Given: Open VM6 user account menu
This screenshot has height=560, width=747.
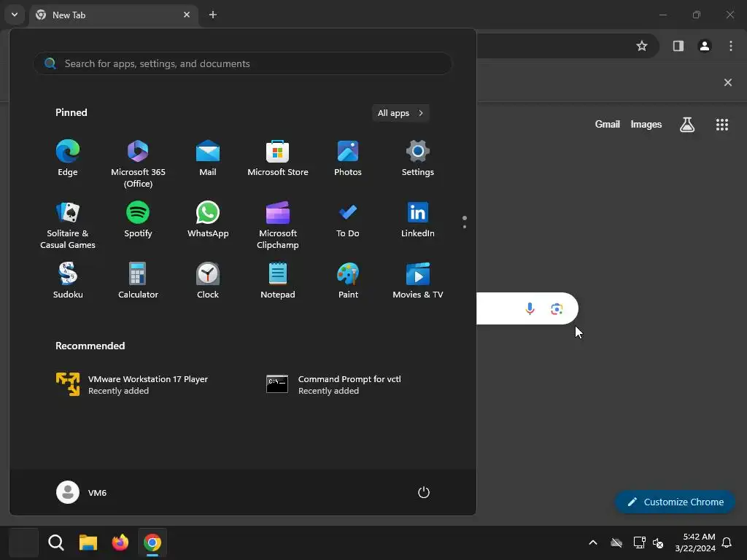Looking at the screenshot, I should click(x=82, y=492).
